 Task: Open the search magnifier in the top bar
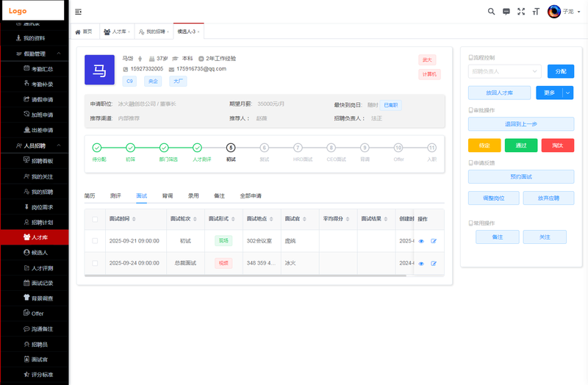[x=491, y=12]
